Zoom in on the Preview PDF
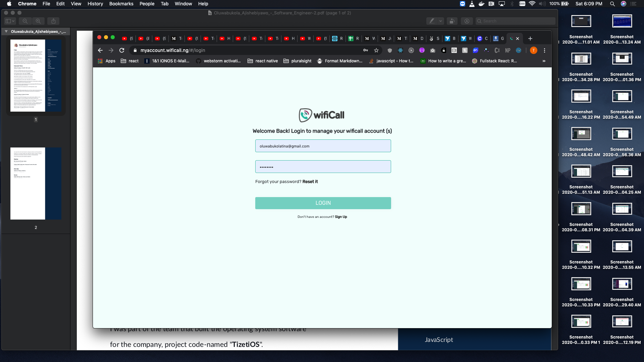 tap(38, 21)
